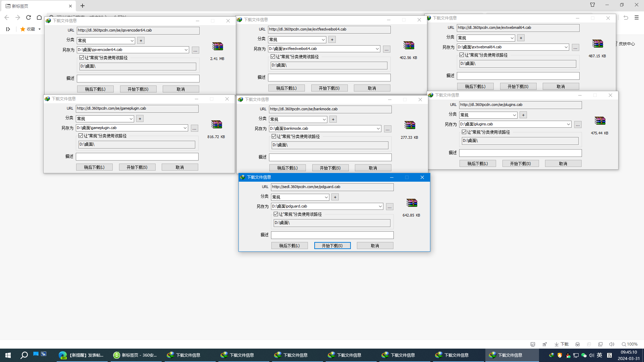Browse save path for extfeedweibo64.cab
644x362 pixels.
pos(387,49)
